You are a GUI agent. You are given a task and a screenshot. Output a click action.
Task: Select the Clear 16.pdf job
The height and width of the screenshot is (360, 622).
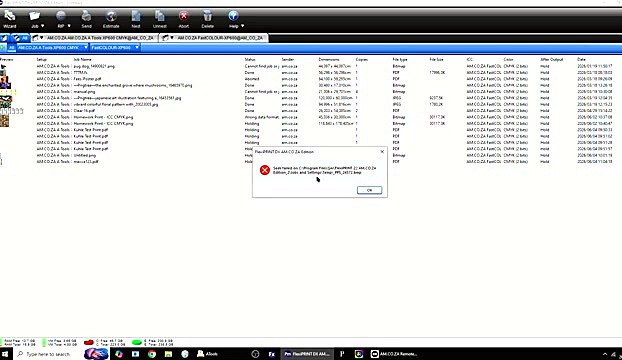(84, 111)
